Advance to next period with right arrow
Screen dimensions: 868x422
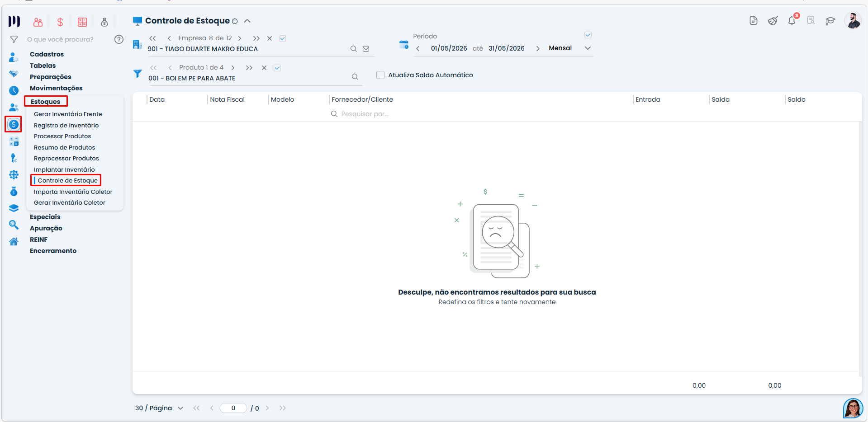point(538,48)
